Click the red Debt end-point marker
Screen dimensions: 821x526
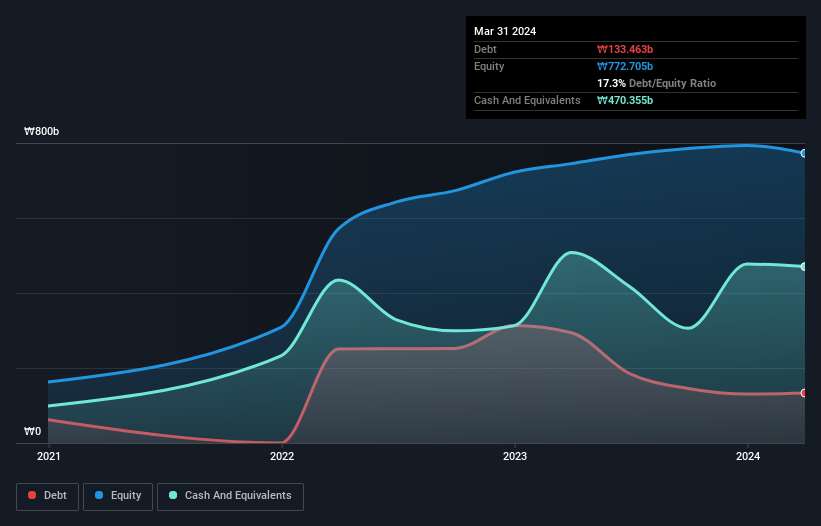pos(804,393)
